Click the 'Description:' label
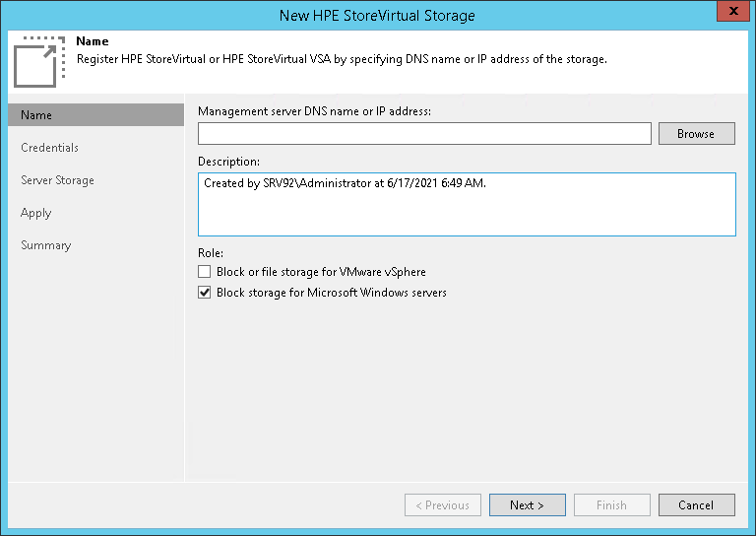This screenshot has width=756, height=536. coord(229,162)
